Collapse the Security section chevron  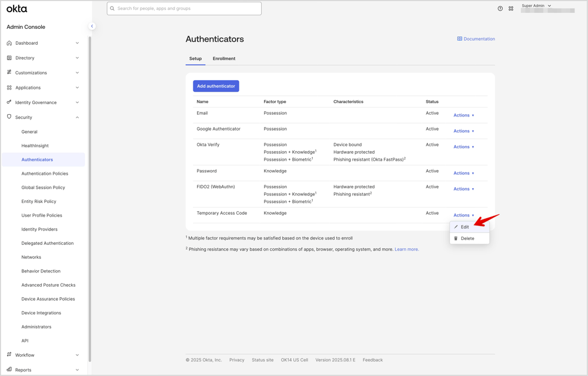pyautogui.click(x=77, y=118)
